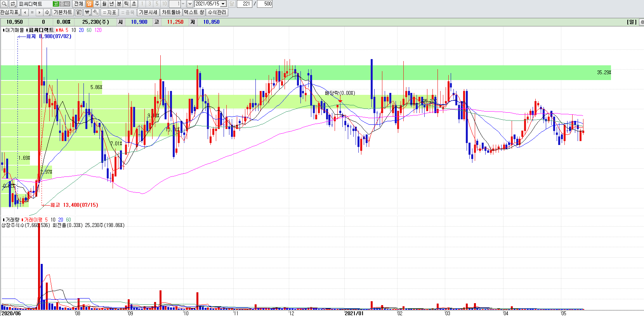644x316 pixels.
Task: Click the 기본시세 tab button
Action: coord(148,12)
